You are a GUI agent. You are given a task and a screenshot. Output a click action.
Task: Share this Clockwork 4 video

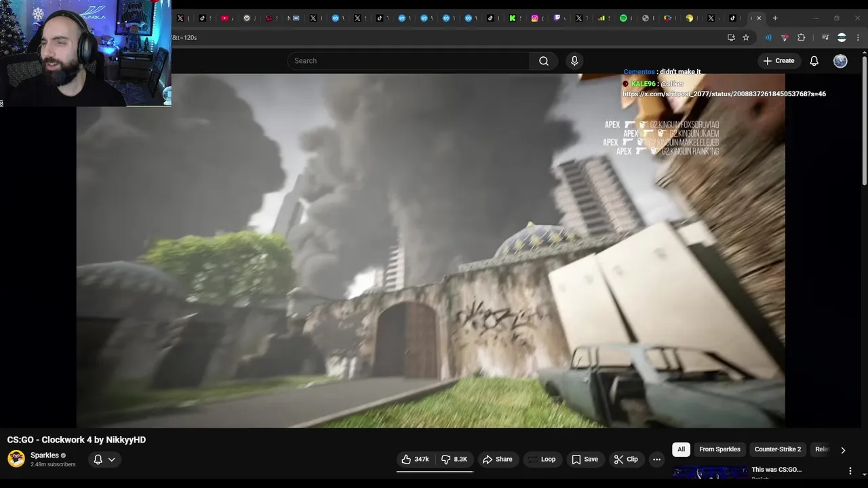497,460
